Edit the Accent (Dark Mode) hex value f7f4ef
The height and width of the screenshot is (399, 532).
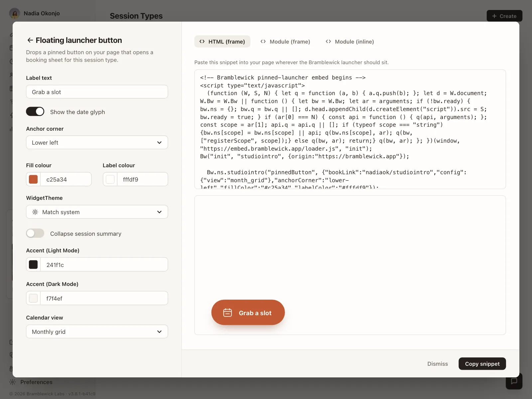click(x=104, y=298)
